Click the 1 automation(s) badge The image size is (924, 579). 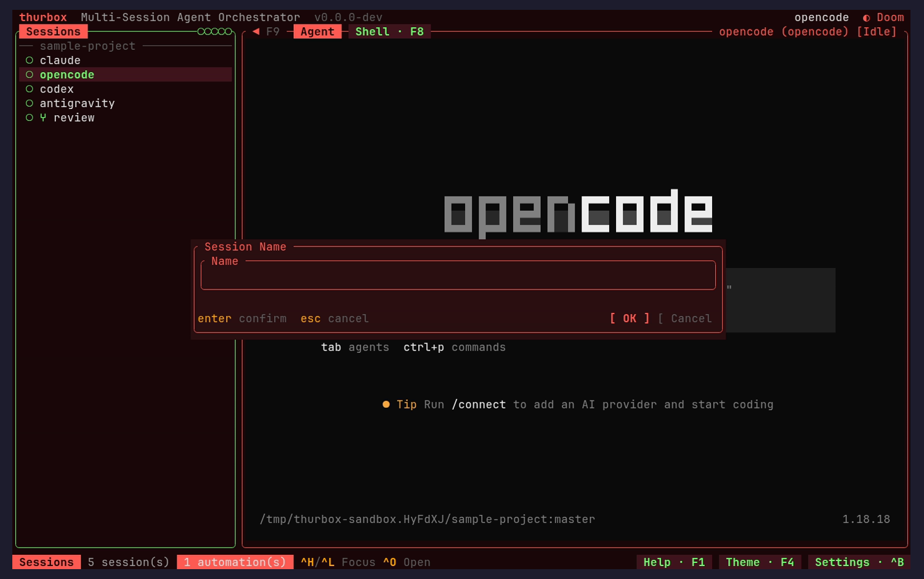[x=235, y=562]
